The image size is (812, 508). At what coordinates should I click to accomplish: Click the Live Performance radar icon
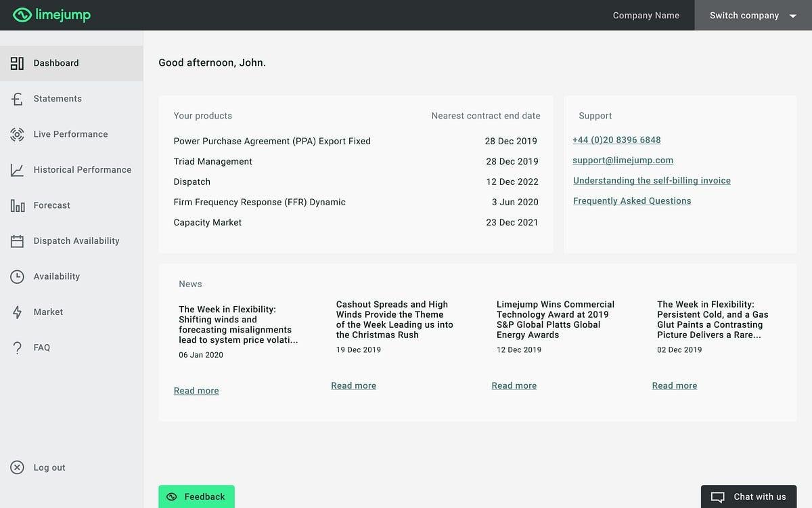coord(17,134)
